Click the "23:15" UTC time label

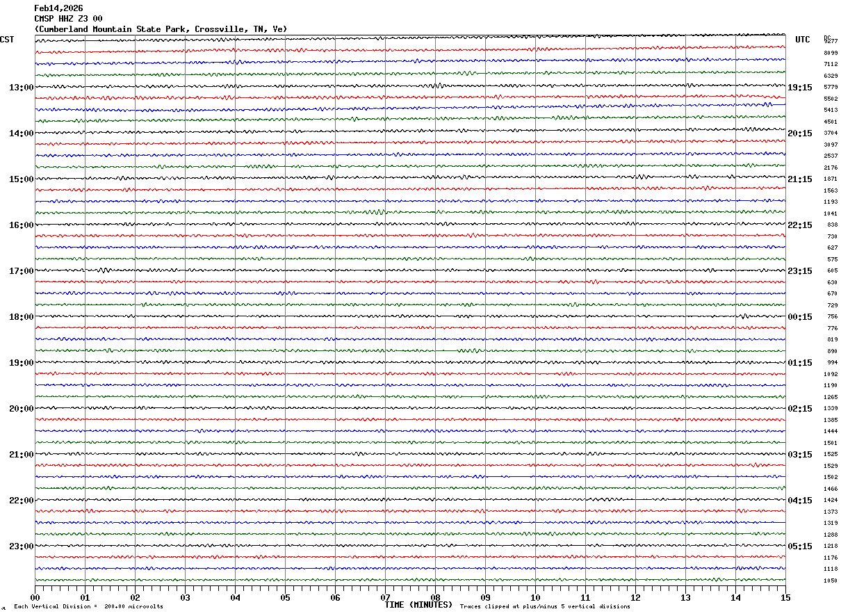800,271
